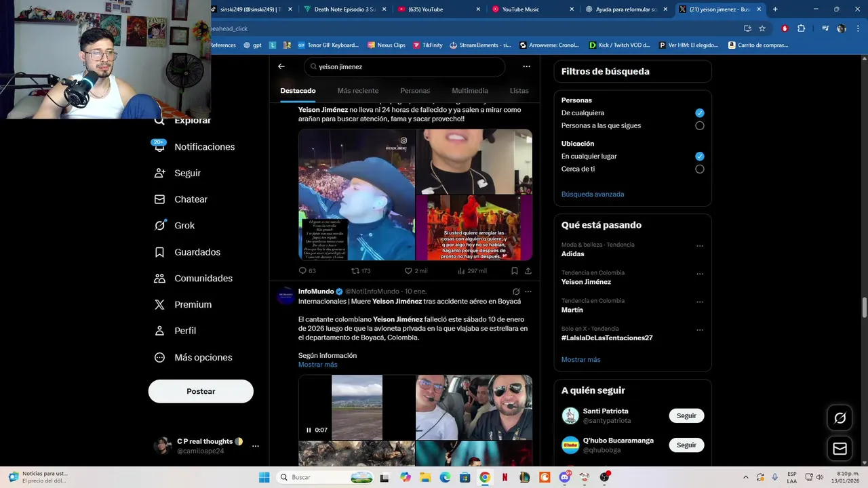
Task: Open options for Martín trend
Action: pyautogui.click(x=700, y=302)
